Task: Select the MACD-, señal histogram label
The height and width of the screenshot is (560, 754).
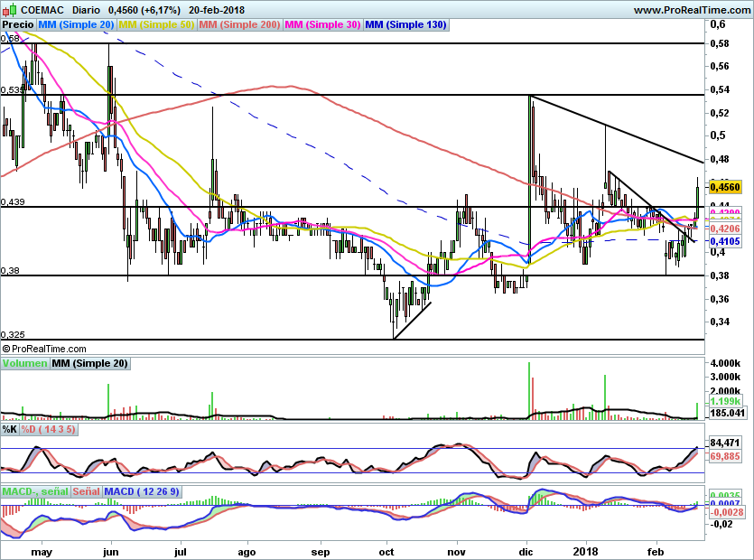Action: [33, 491]
